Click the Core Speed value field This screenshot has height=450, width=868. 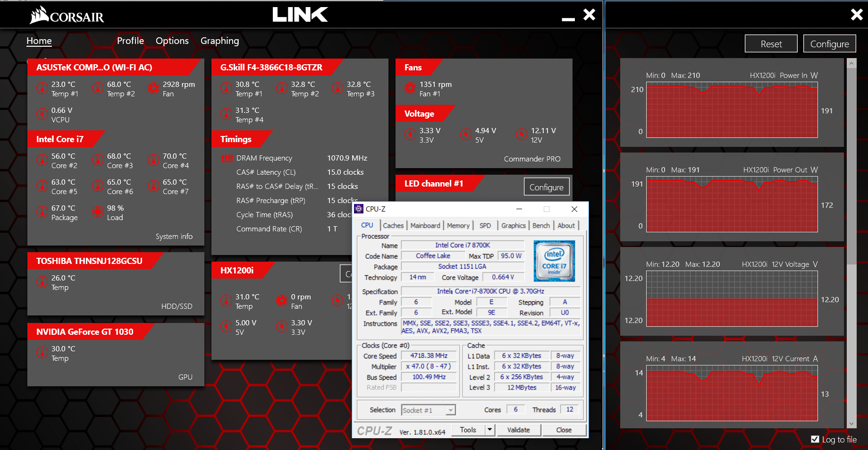(429, 356)
